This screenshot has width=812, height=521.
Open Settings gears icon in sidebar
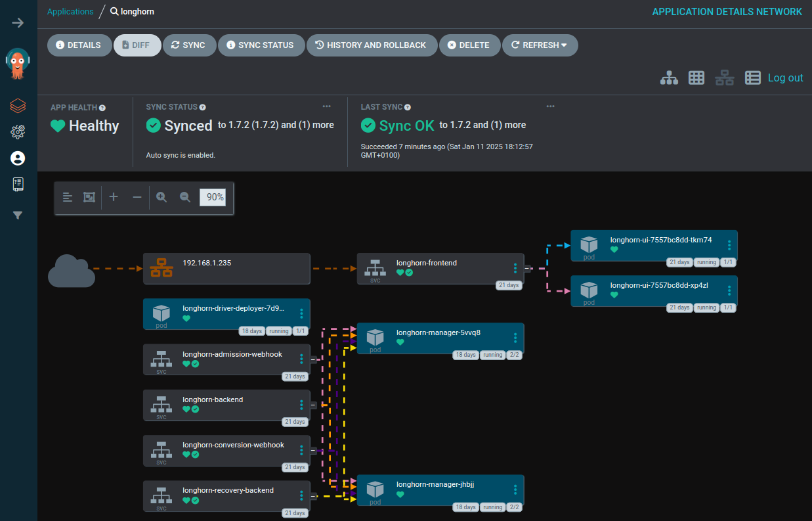click(x=18, y=131)
